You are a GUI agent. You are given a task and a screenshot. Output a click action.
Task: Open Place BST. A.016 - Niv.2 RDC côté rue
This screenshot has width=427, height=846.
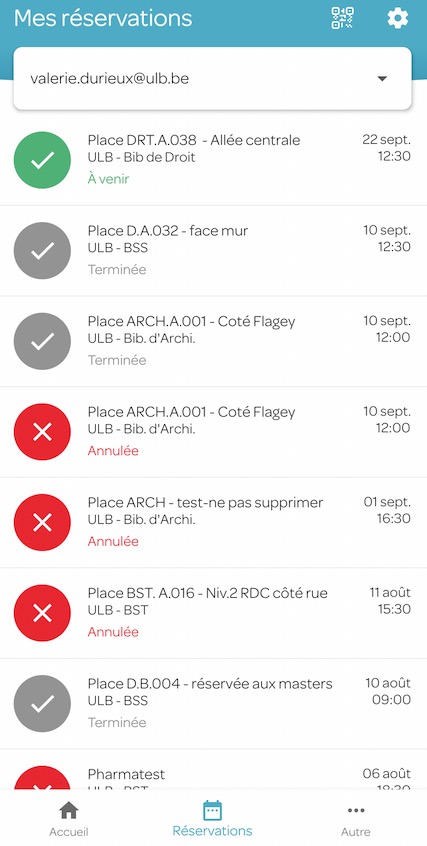213,613
